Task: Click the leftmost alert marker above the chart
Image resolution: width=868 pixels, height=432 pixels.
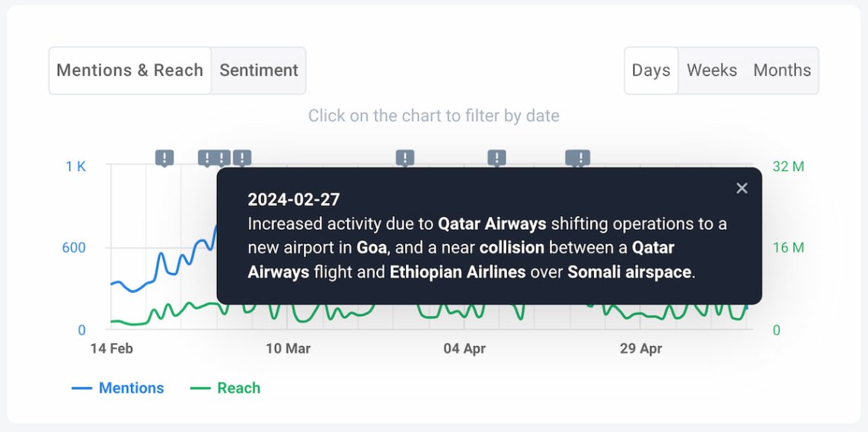Action: [164, 157]
